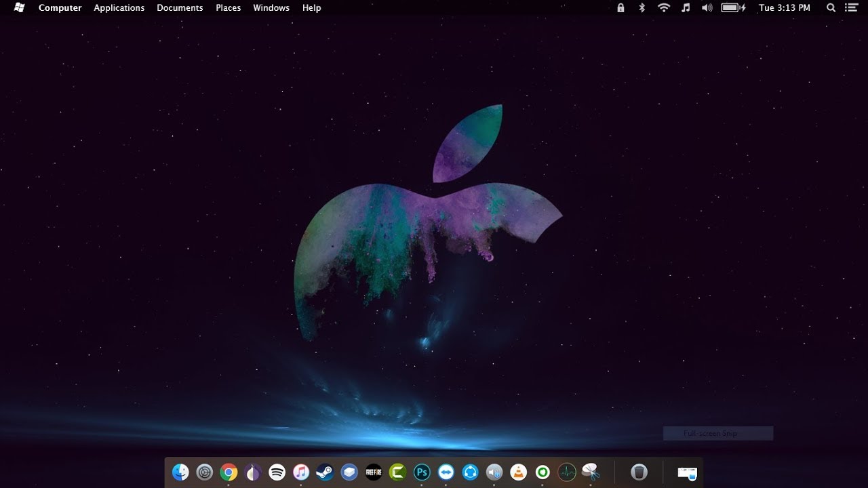Click the battery status icon

(x=734, y=7)
